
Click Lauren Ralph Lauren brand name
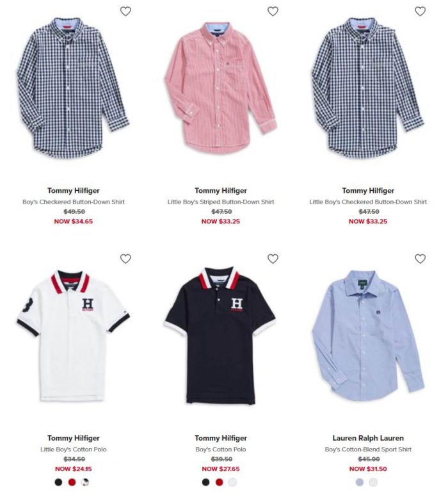coord(368,438)
